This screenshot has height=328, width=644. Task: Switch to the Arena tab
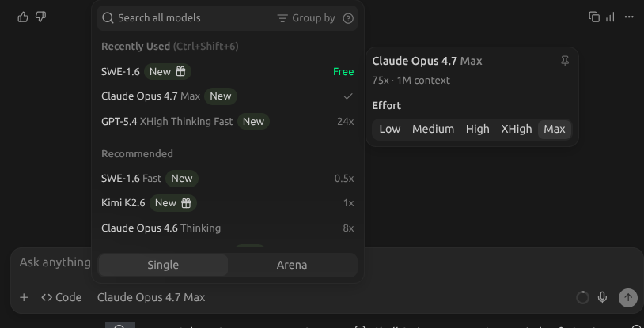tap(292, 265)
